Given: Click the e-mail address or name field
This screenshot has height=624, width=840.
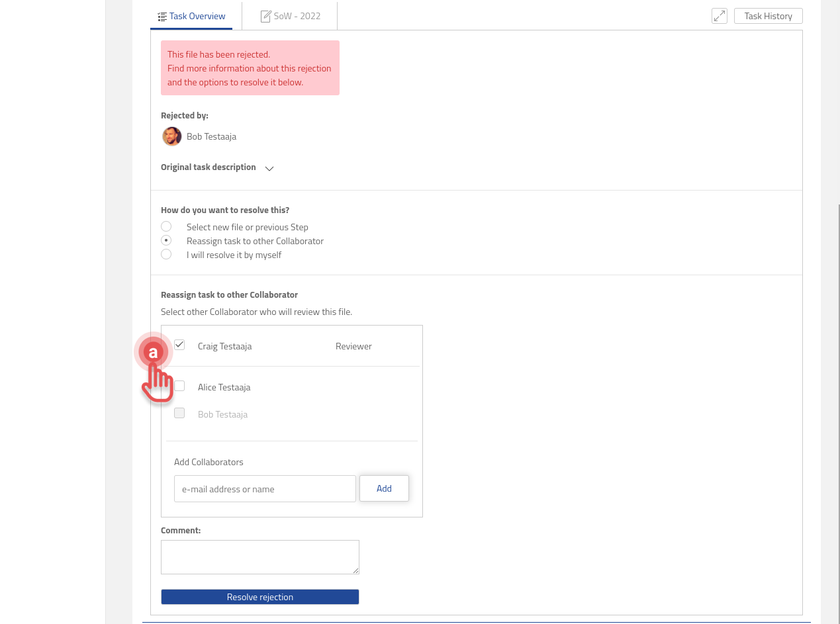Looking at the screenshot, I should pos(265,488).
